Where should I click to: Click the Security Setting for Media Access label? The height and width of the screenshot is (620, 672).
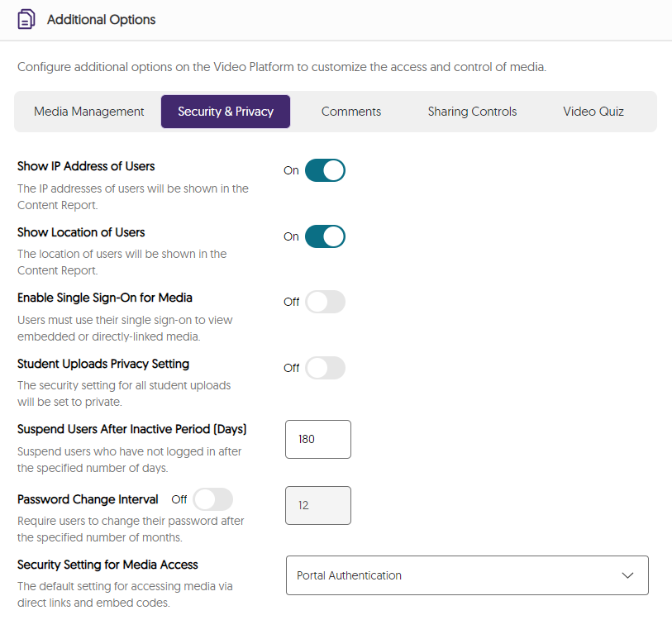(108, 565)
